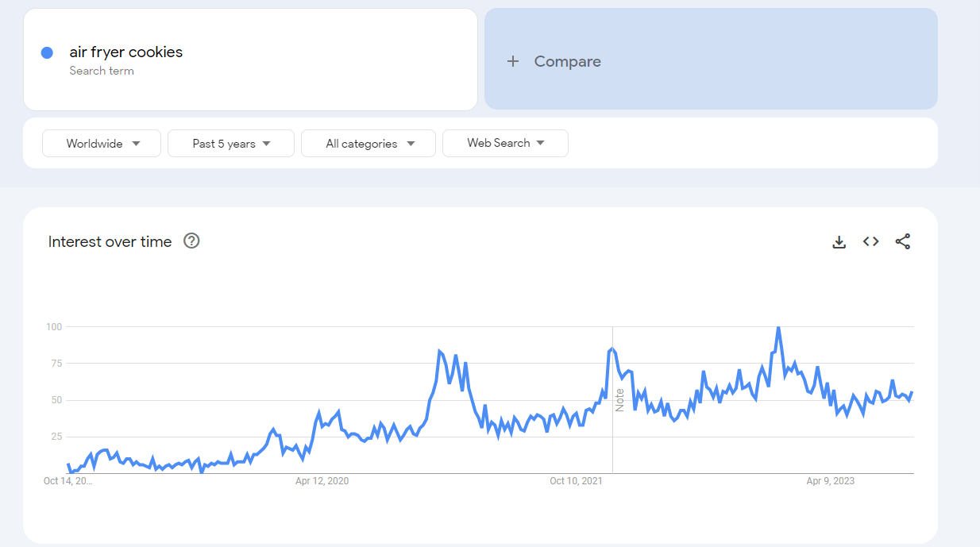Click the 100 value on y-axis
Image resolution: width=980 pixels, height=547 pixels.
click(x=54, y=327)
